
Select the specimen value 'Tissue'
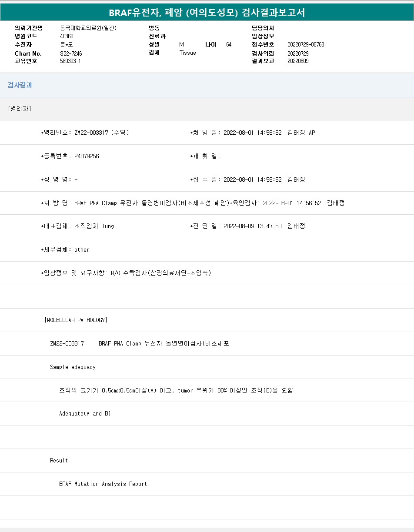click(x=187, y=53)
